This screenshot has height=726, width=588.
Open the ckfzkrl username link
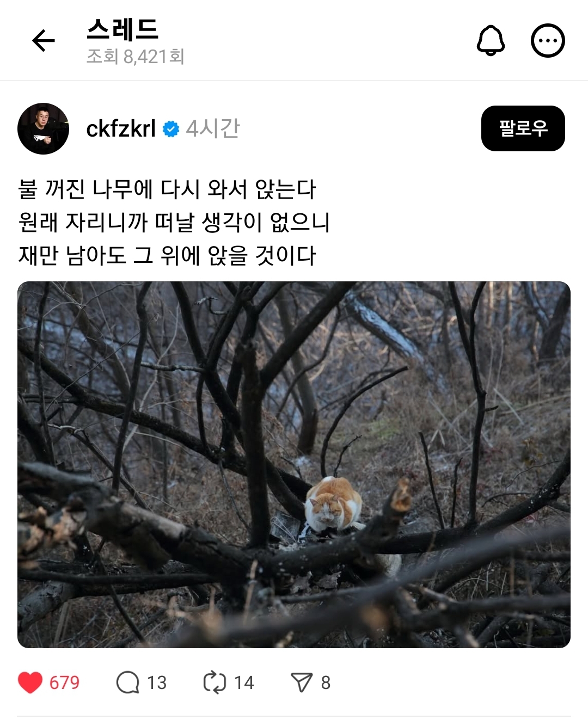tap(121, 128)
